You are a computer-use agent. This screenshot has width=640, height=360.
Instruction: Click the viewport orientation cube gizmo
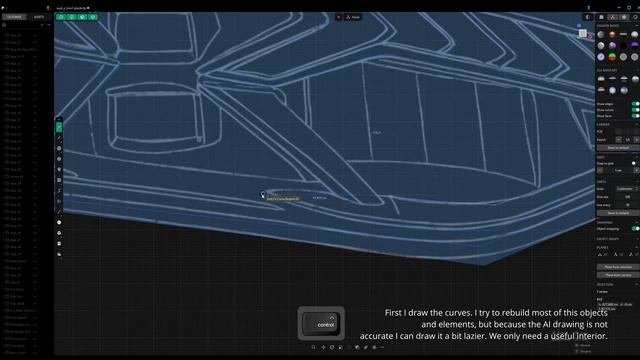pos(583,33)
